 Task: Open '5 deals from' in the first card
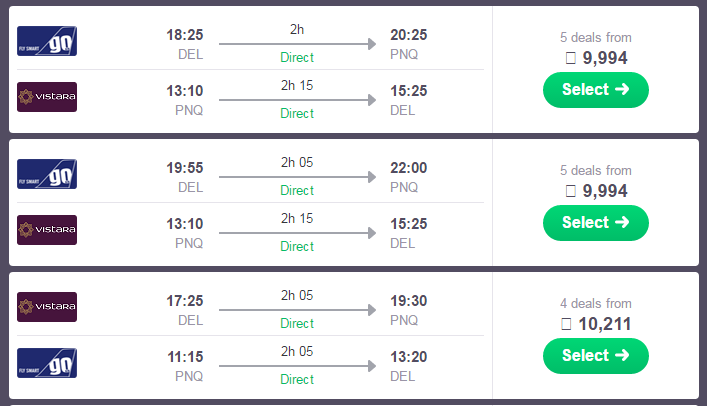[596, 37]
